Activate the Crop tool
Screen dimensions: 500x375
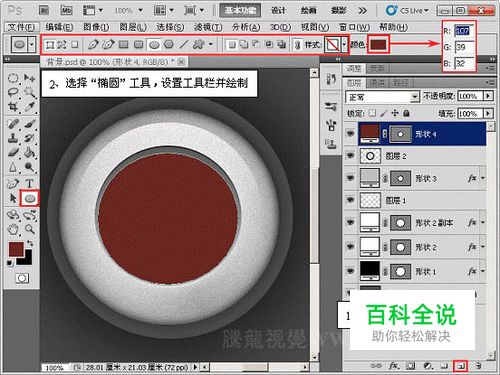pyautogui.click(x=13, y=106)
